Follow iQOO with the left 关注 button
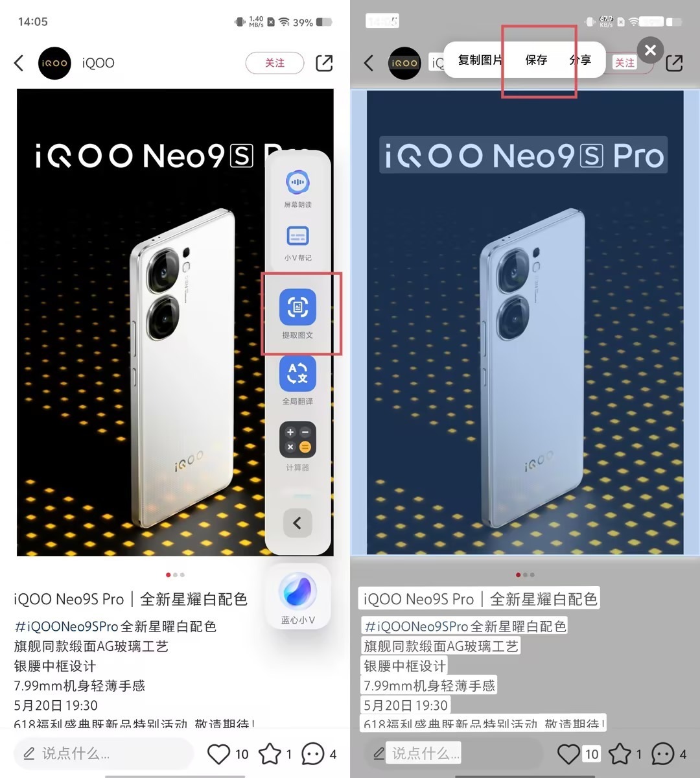This screenshot has width=700, height=778. (275, 63)
